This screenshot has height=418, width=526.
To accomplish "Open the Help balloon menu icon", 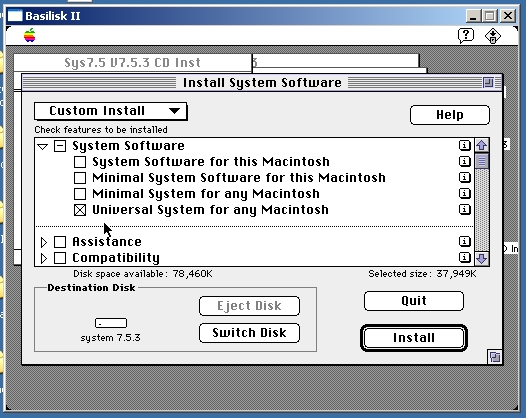I will point(466,36).
